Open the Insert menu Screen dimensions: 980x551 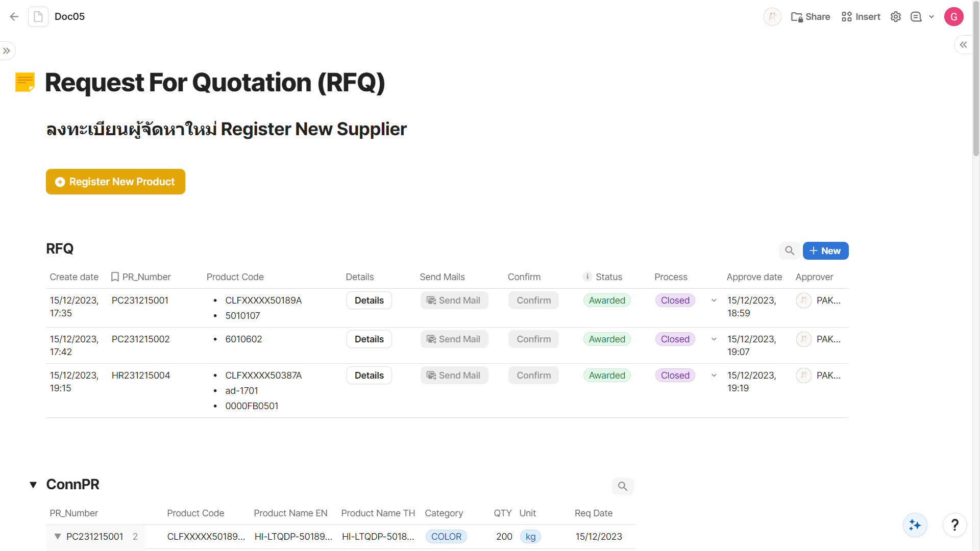861,17
